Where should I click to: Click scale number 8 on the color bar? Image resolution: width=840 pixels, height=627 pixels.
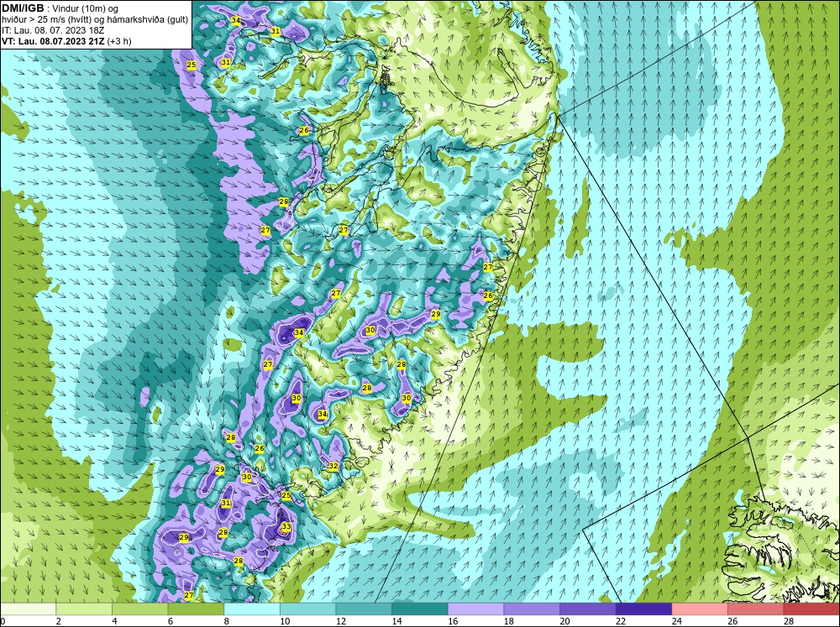[226, 621]
